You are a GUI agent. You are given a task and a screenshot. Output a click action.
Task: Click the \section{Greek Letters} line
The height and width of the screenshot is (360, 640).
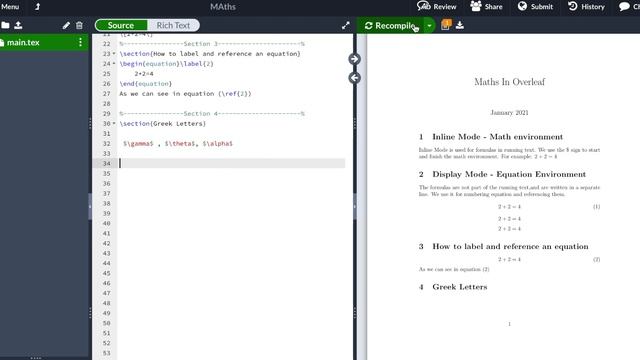tap(162, 123)
